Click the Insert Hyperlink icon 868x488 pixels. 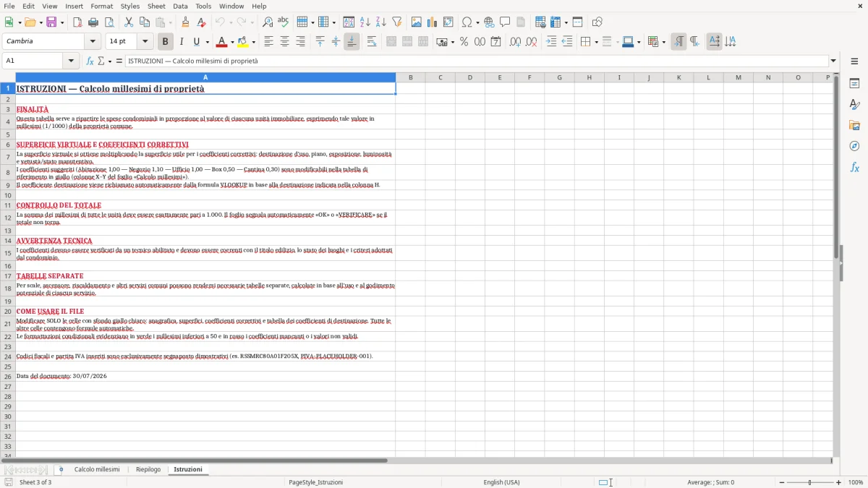tap(490, 22)
